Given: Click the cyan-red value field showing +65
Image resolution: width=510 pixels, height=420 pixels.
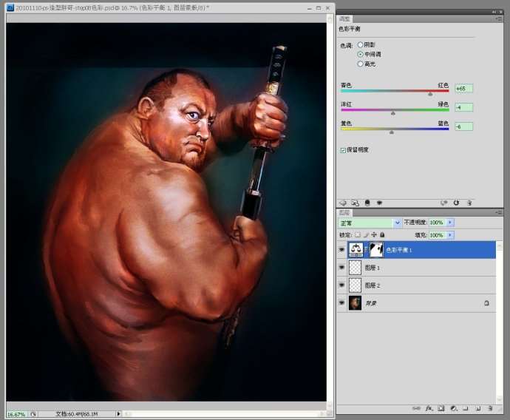Looking at the screenshot, I should click(463, 89).
